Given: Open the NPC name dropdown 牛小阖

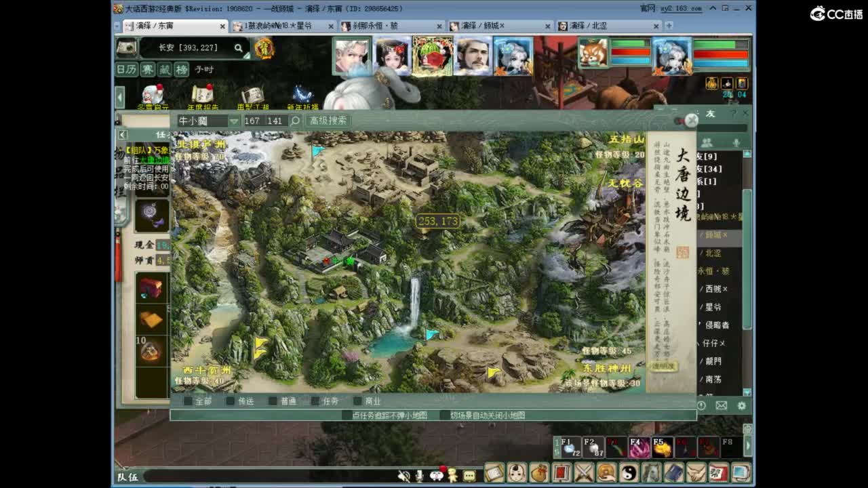Looking at the screenshot, I should (208, 121).
